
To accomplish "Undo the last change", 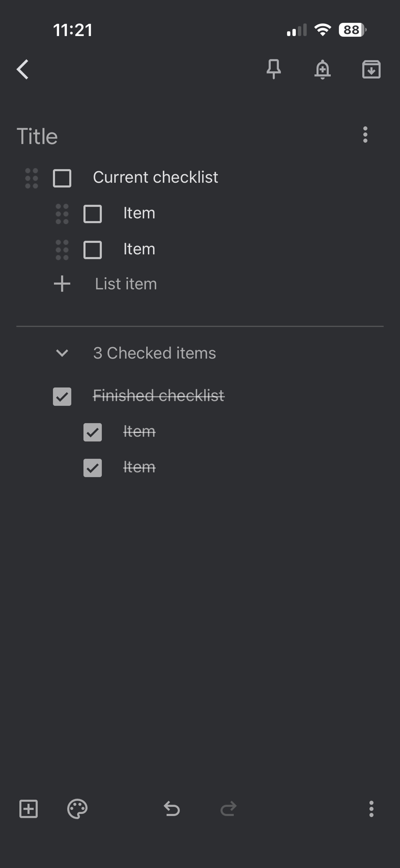I will [x=172, y=809].
